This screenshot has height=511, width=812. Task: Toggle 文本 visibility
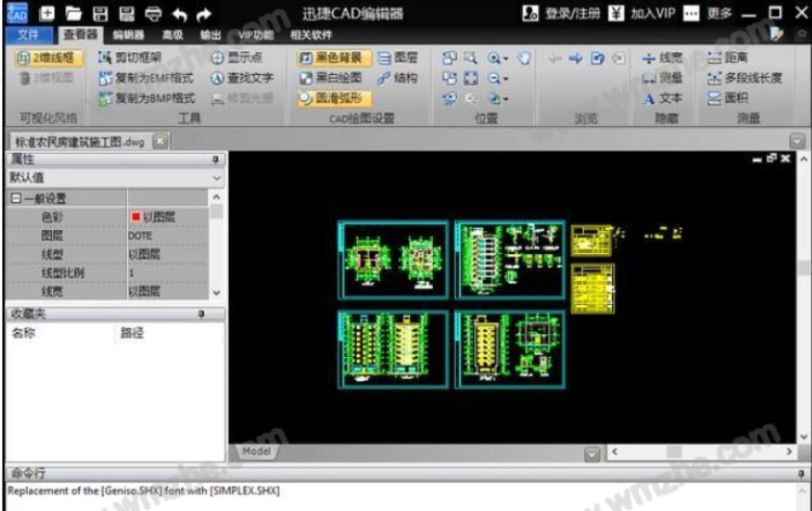662,98
